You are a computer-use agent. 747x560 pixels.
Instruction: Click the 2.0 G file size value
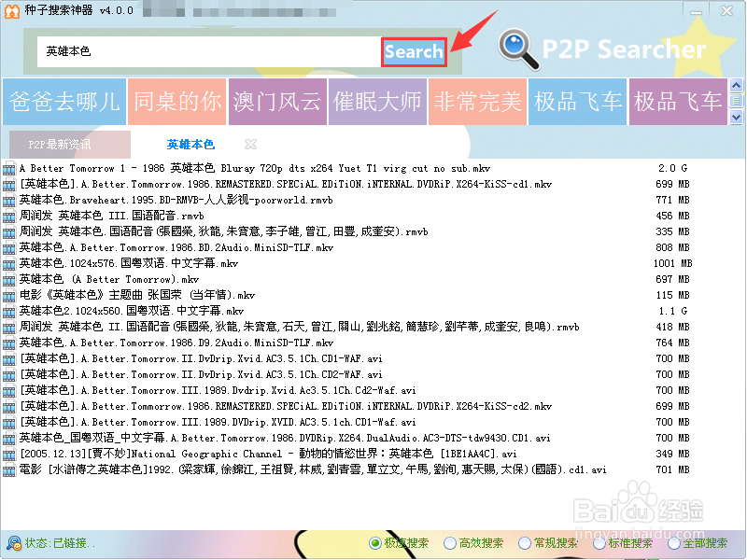[x=672, y=168]
